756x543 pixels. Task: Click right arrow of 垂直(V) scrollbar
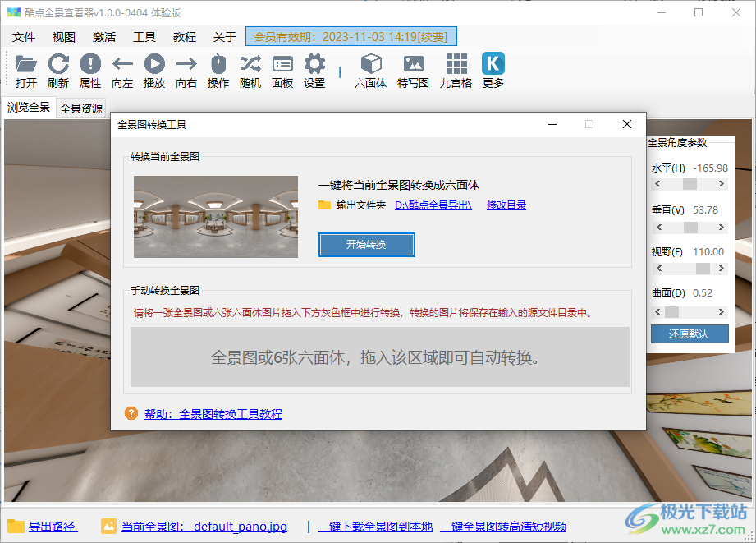(722, 228)
